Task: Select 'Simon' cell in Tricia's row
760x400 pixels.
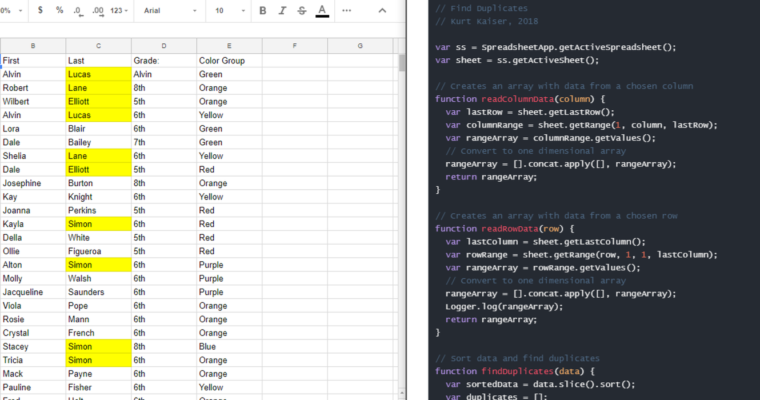Action: click(98, 360)
